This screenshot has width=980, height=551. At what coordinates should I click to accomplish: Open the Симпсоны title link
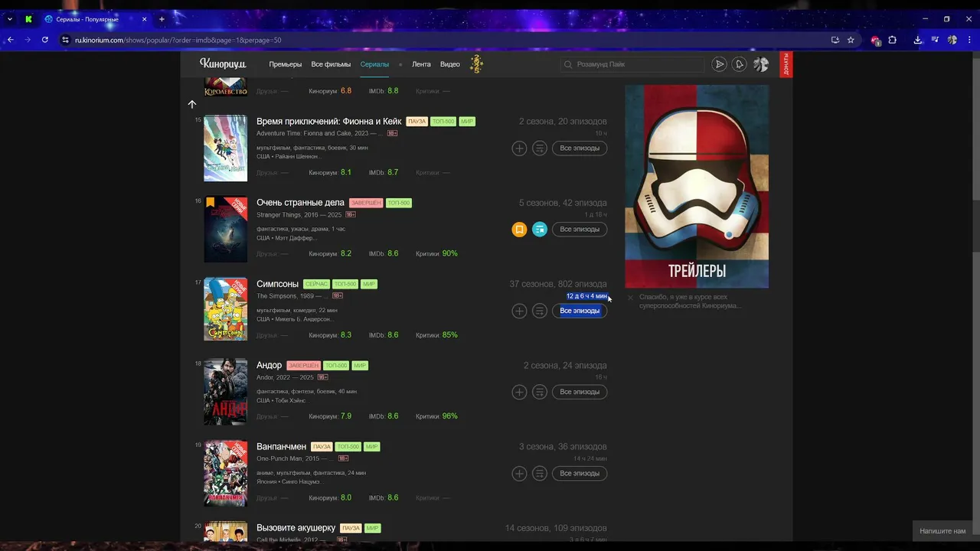tap(277, 284)
